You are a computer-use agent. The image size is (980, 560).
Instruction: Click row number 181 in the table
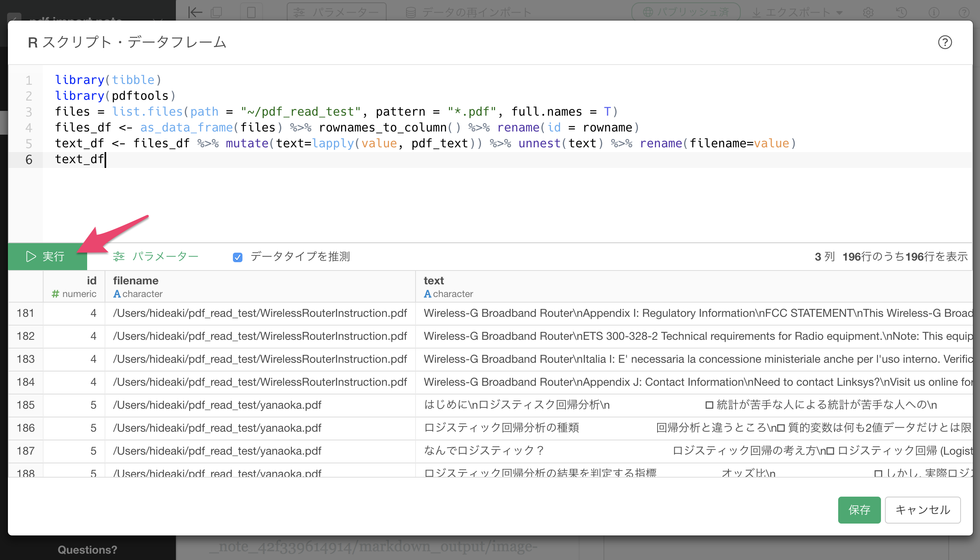coord(25,313)
